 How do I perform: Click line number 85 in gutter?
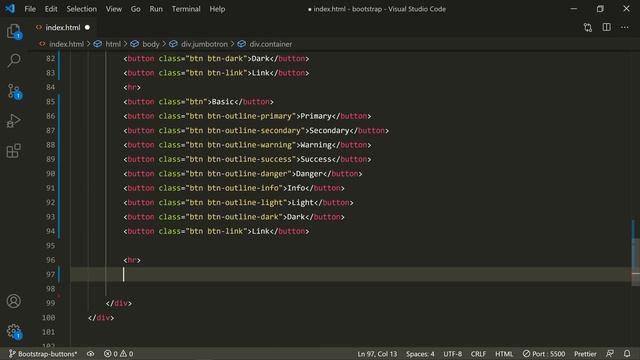click(x=50, y=102)
